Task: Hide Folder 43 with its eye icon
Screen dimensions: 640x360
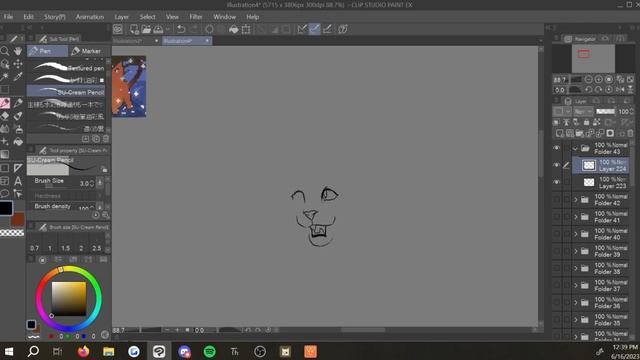Action: (x=556, y=148)
